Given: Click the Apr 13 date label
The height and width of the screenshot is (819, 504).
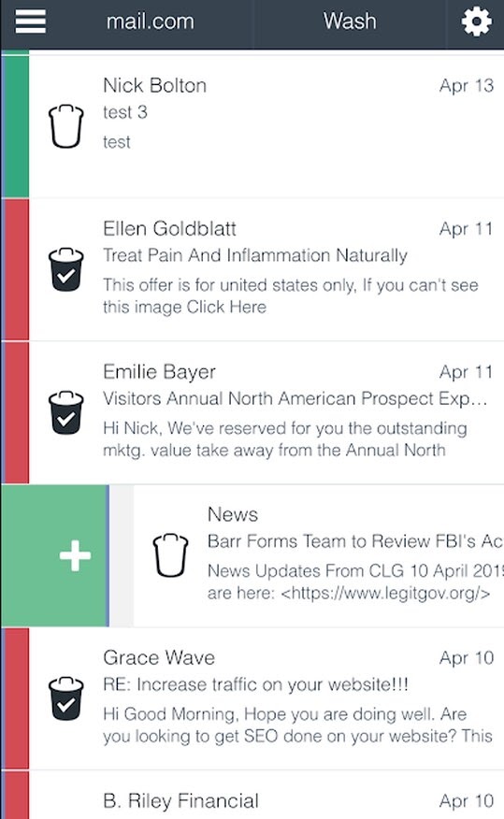Looking at the screenshot, I should click(x=467, y=85).
